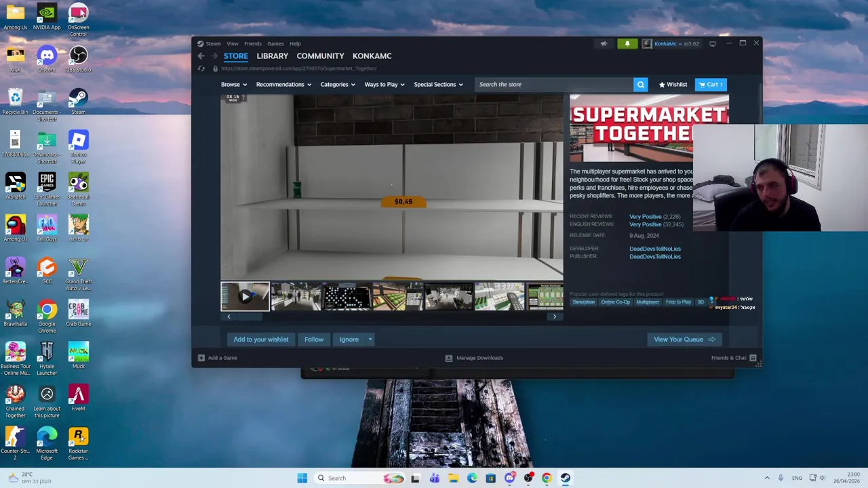Click View Your Queue button
The height and width of the screenshot is (488, 868).
pos(684,340)
